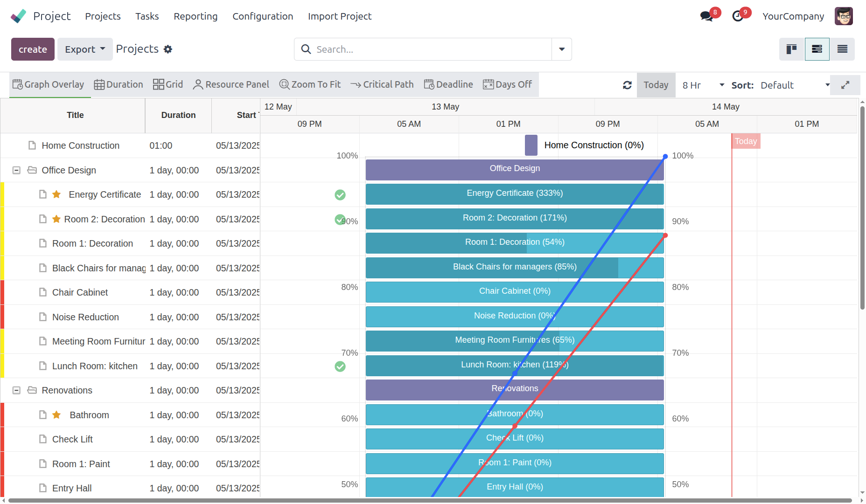The image size is (866, 504).
Task: Toggle the Days Off display
Action: tap(507, 84)
